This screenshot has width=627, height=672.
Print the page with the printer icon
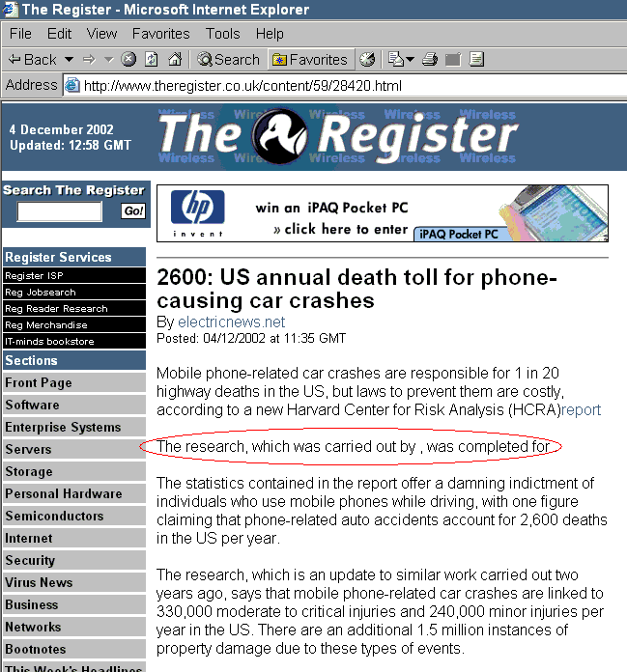click(x=430, y=59)
